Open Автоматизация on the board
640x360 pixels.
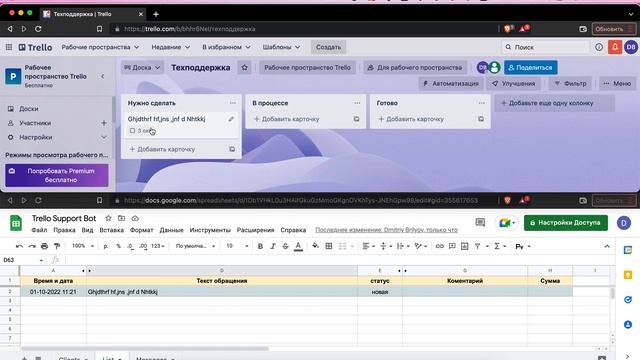[451, 84]
